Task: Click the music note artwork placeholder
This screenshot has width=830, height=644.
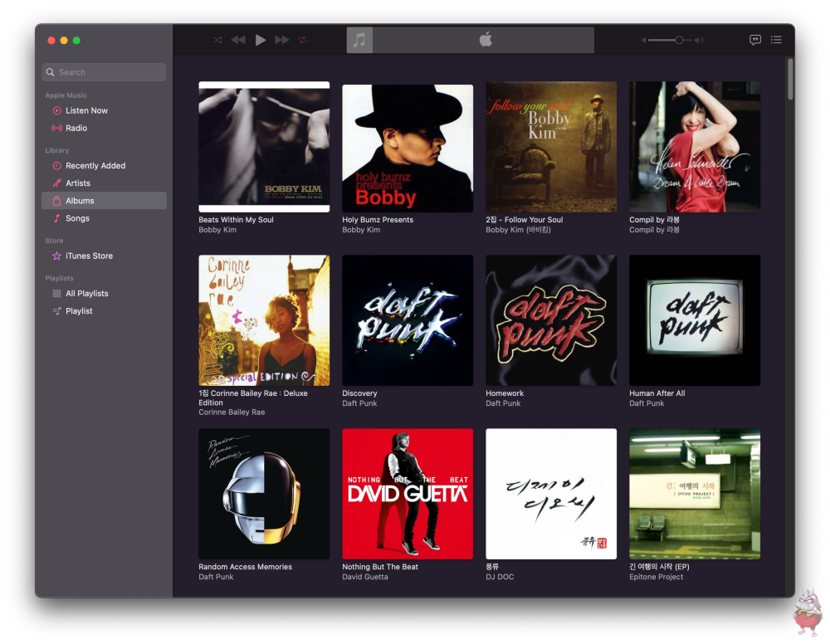Action: pyautogui.click(x=359, y=40)
